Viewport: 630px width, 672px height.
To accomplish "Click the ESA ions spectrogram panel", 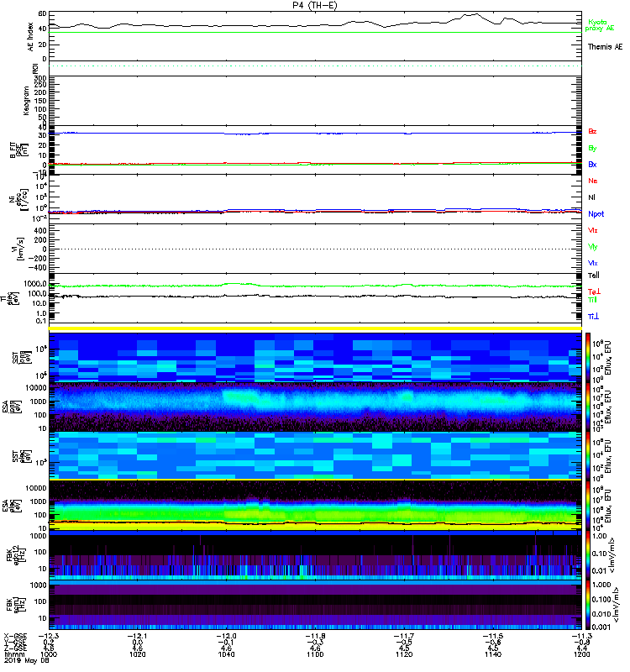I will 315,407.
